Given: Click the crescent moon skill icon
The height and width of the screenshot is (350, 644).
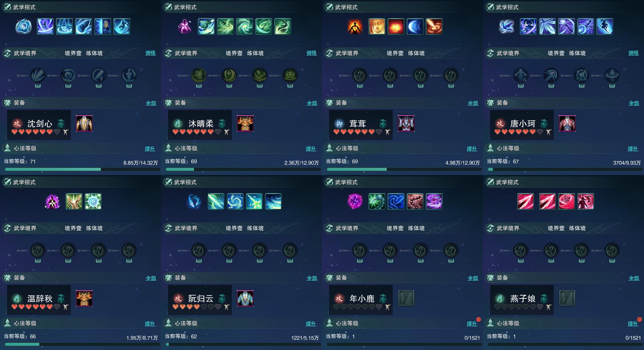Looking at the screenshot, I should point(415,27).
